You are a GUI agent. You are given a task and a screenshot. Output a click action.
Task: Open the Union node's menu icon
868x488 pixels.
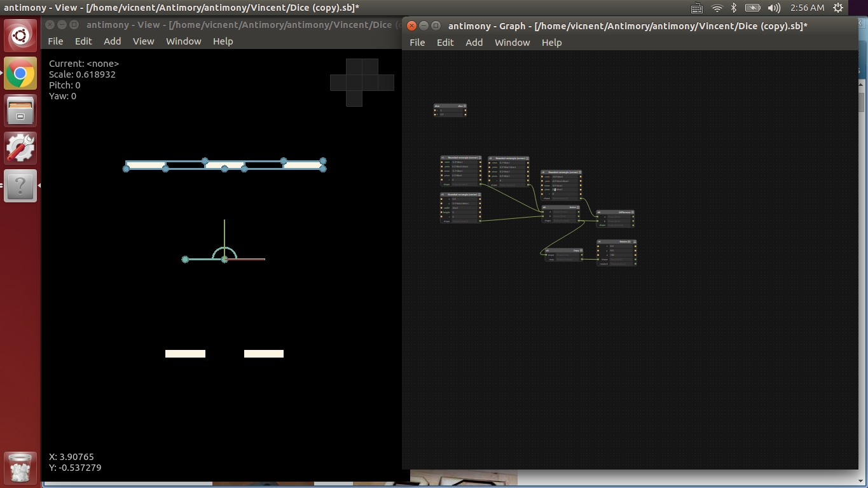tap(578, 207)
